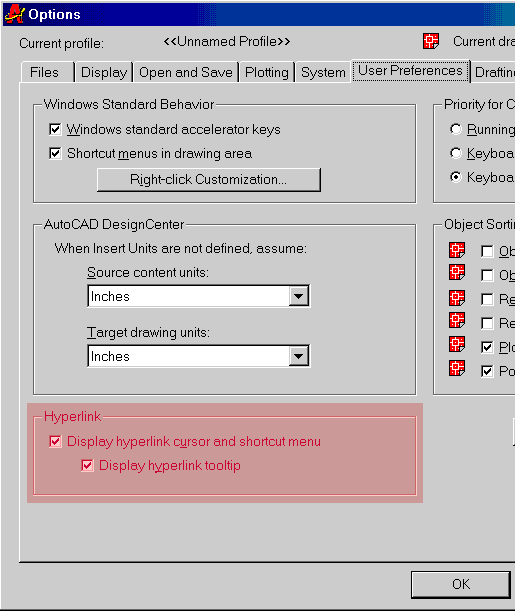Viewport: 515px width, 611px height.
Task: Click the <<Unnamed Profile>> text
Action: (227, 41)
